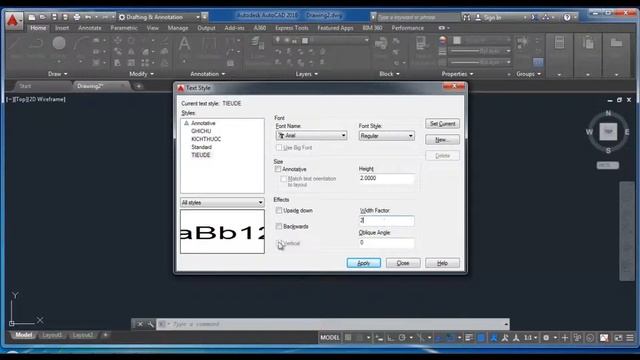Open the Drafting & Annotation workspace dropdown
This screenshot has height=360, width=640.
(159, 17)
